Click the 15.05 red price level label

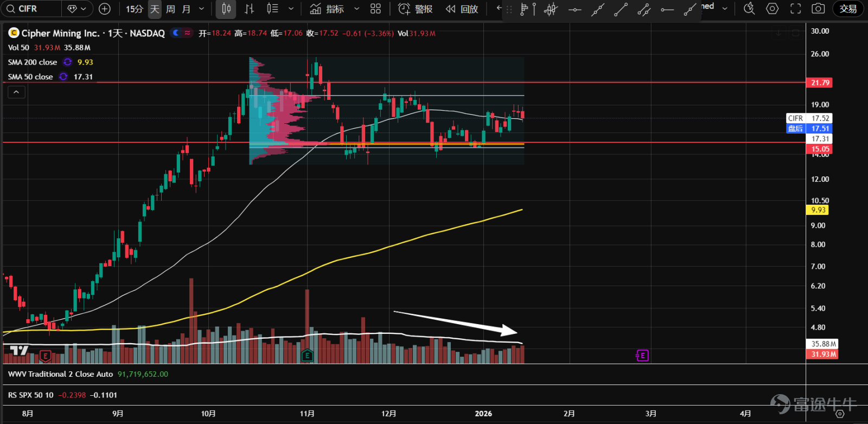[x=820, y=149]
